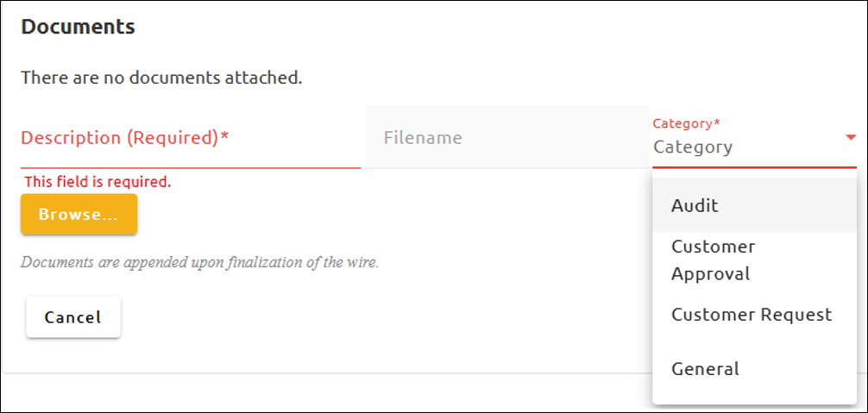Click the red underline beneath the Category selector
Image resolution: width=868 pixels, height=413 pixels.
754,167
